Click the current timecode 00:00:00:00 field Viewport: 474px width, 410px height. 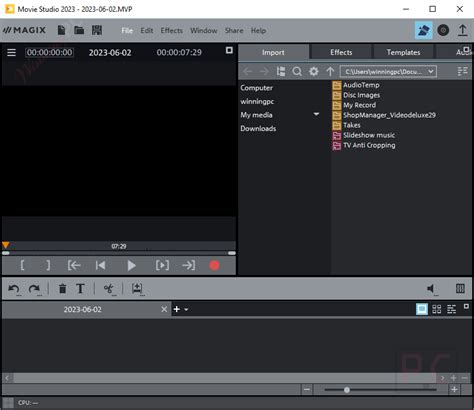tap(49, 52)
